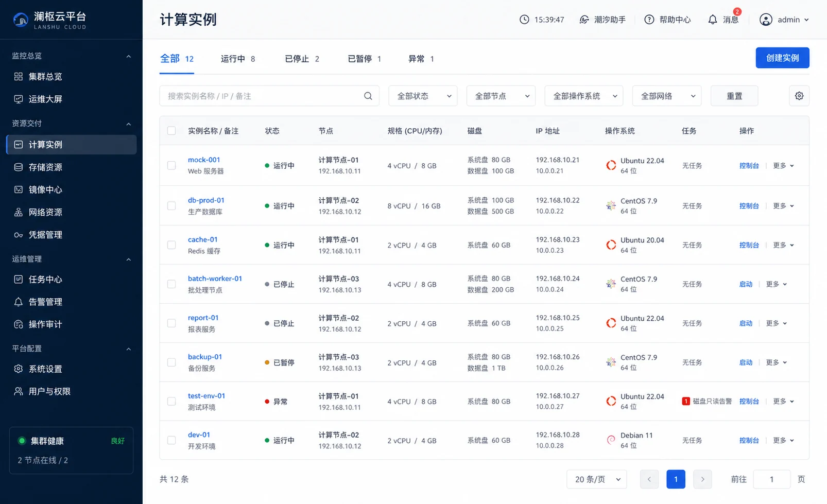Click the 前往 page number input

771,479
